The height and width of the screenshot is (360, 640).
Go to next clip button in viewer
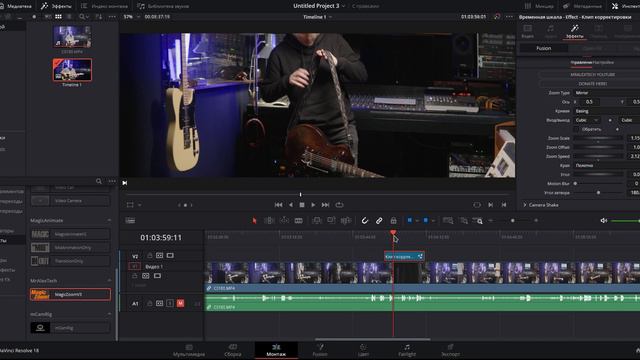491,205
